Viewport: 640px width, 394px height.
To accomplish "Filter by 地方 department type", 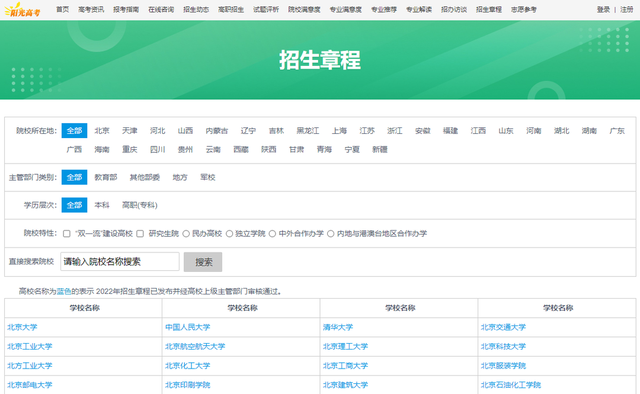I will click(x=180, y=177).
